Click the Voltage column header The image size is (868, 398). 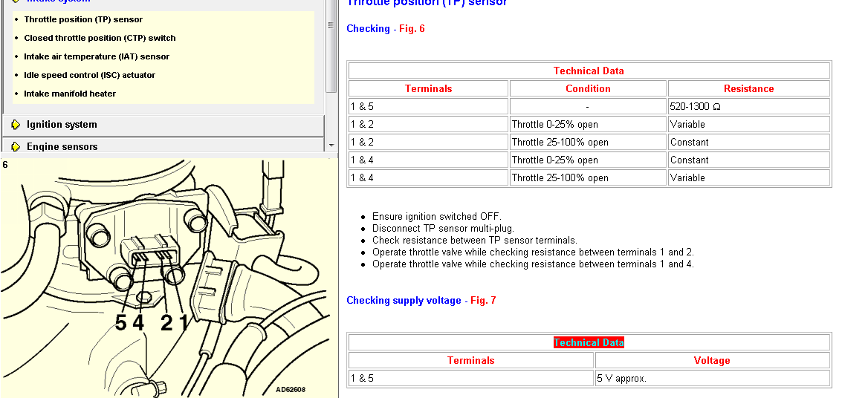712,360
